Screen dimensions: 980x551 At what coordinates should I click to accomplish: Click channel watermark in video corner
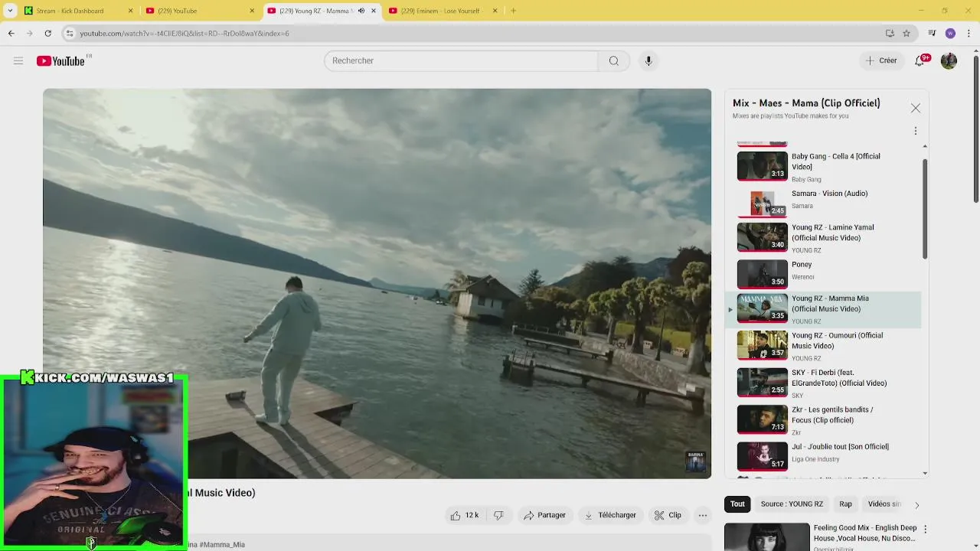click(x=695, y=461)
